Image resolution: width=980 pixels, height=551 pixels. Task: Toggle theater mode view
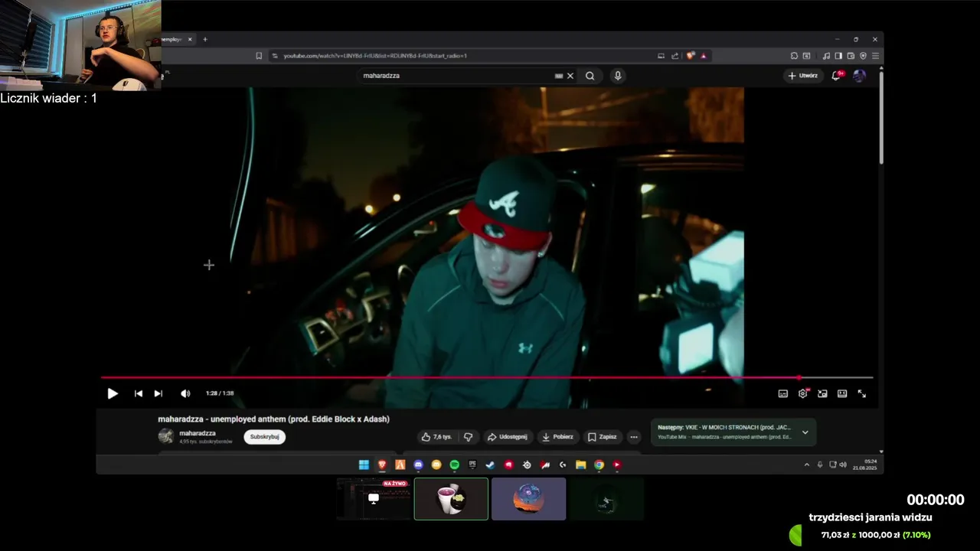842,393
